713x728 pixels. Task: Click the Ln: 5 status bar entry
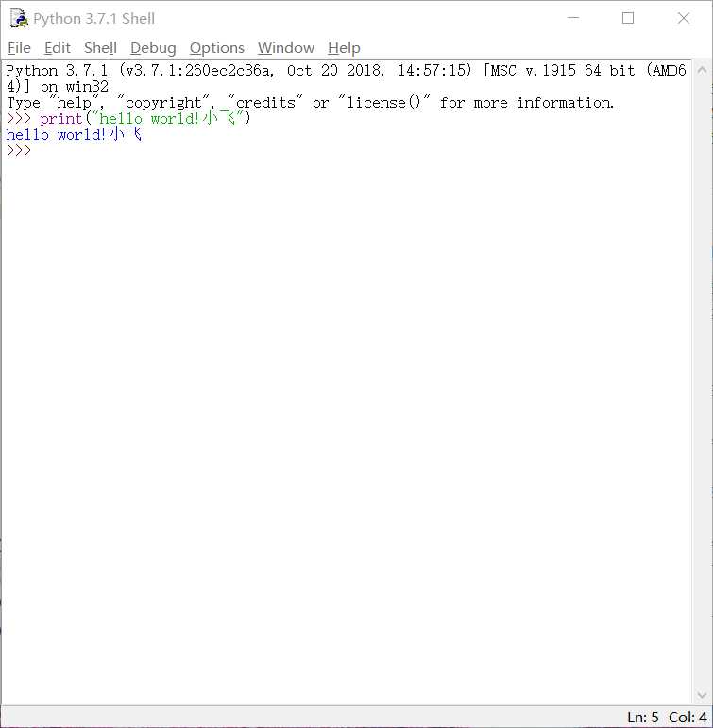pyautogui.click(x=643, y=717)
